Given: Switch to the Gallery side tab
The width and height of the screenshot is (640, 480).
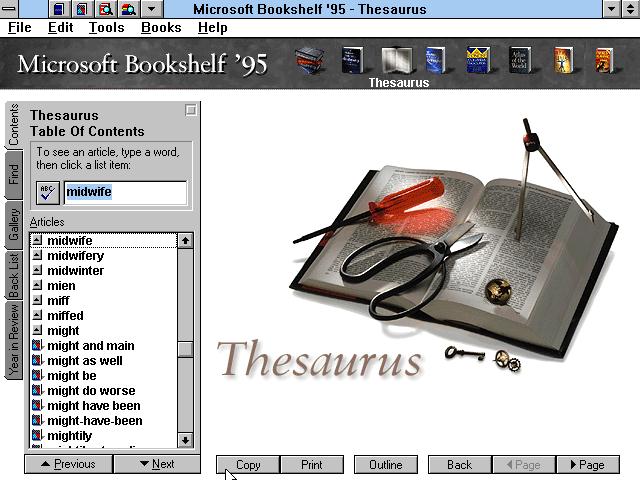Looking at the screenshot, I should point(13,225).
